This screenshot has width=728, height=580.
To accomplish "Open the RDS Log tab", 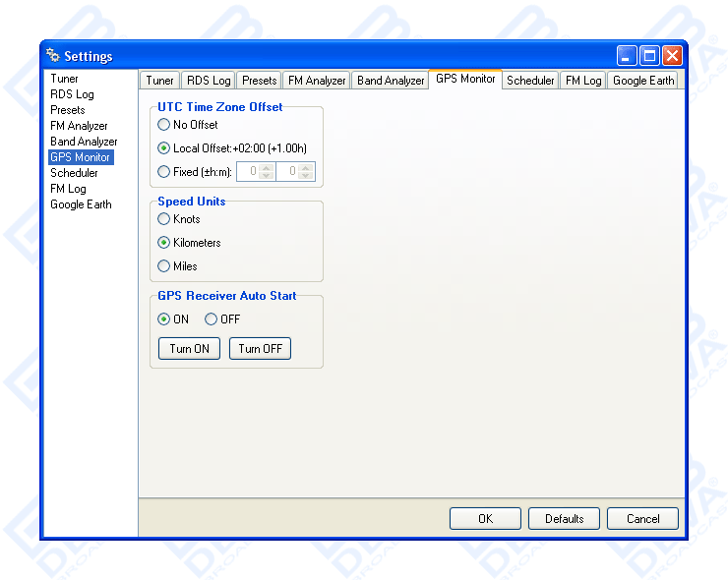I will 209,81.
